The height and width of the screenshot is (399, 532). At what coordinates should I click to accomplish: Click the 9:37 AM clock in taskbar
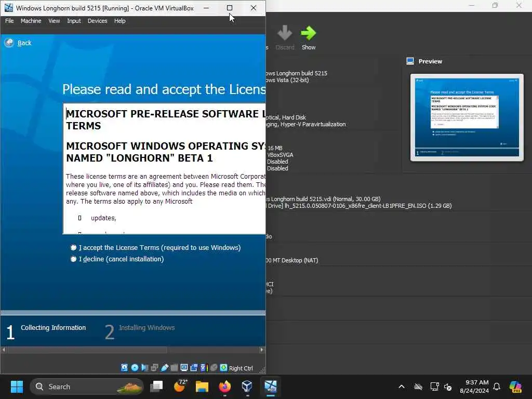tap(477, 382)
